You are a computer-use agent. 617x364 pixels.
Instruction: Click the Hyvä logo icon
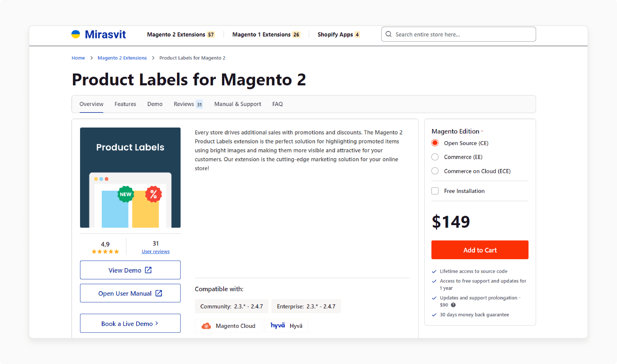tap(278, 325)
